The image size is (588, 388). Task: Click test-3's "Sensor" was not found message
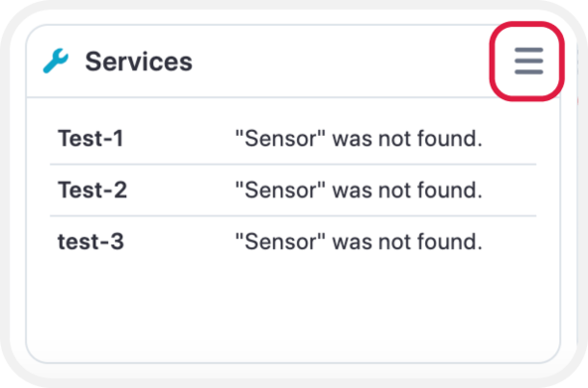(x=359, y=241)
